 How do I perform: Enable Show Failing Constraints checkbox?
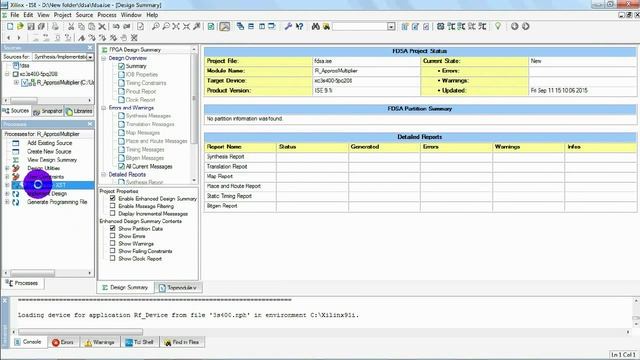pos(113,251)
